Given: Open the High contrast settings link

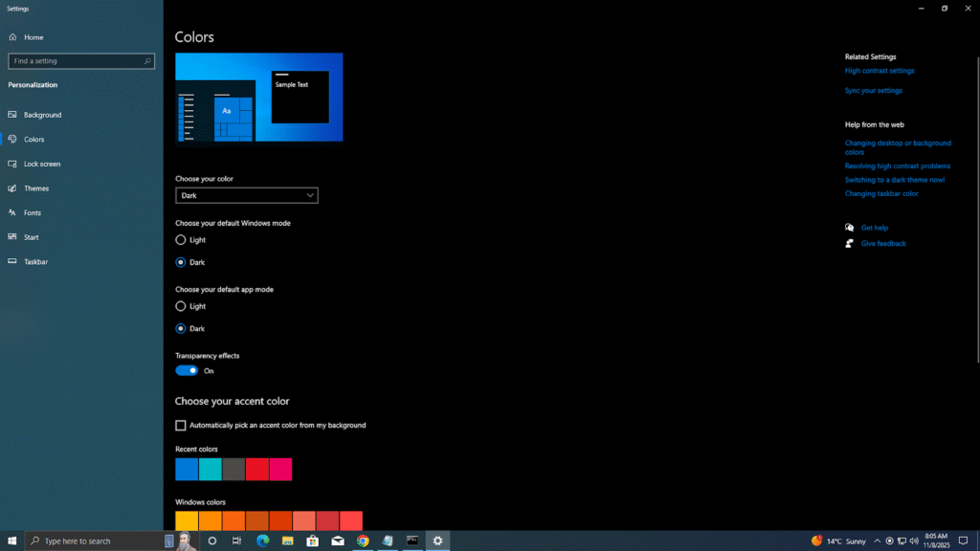Looking at the screenshot, I should 880,71.
